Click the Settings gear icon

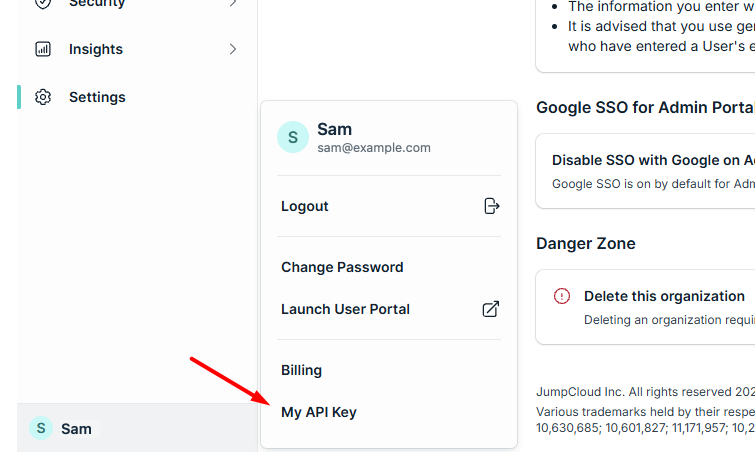click(x=43, y=97)
